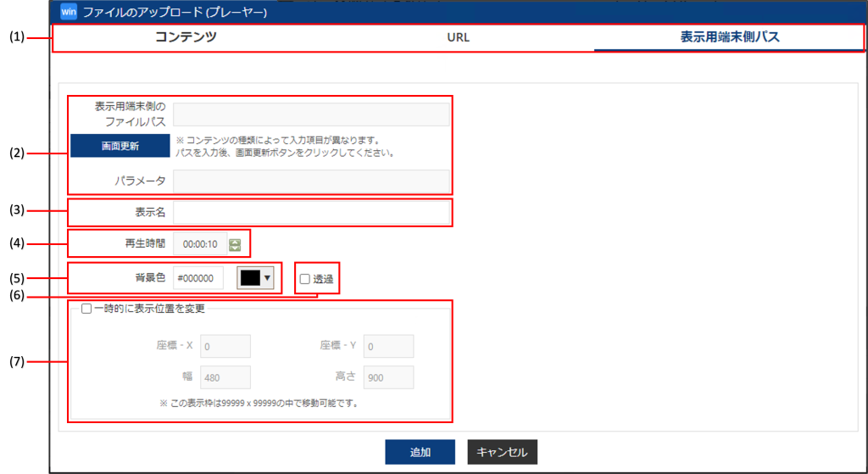This screenshot has height=474, width=868.
Task: Click the 幅 field showing 480
Action: click(x=225, y=377)
